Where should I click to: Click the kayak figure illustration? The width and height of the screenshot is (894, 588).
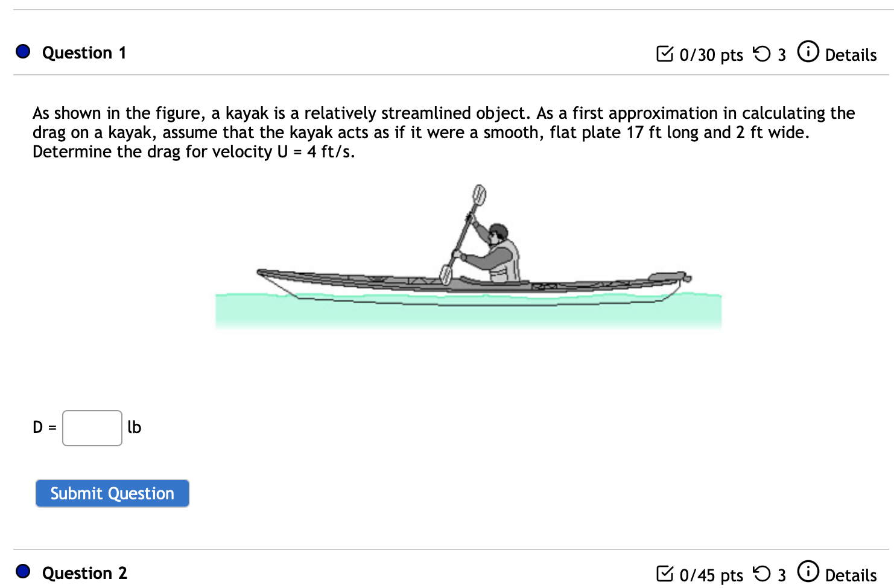point(471,259)
